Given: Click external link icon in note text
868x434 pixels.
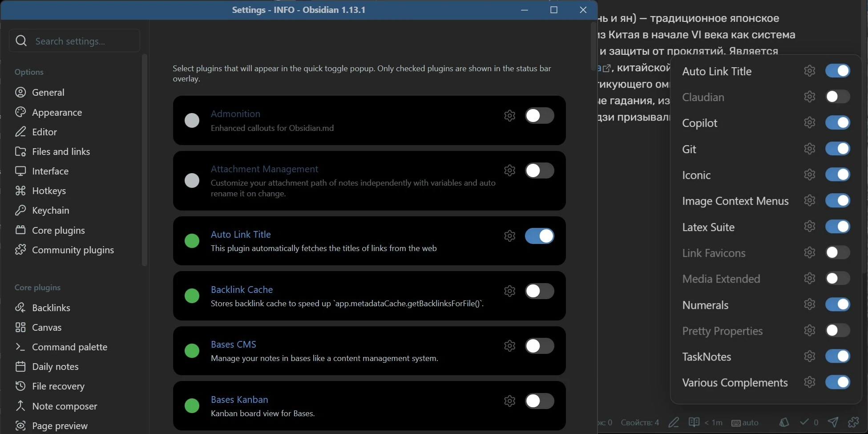Looking at the screenshot, I should pos(606,69).
